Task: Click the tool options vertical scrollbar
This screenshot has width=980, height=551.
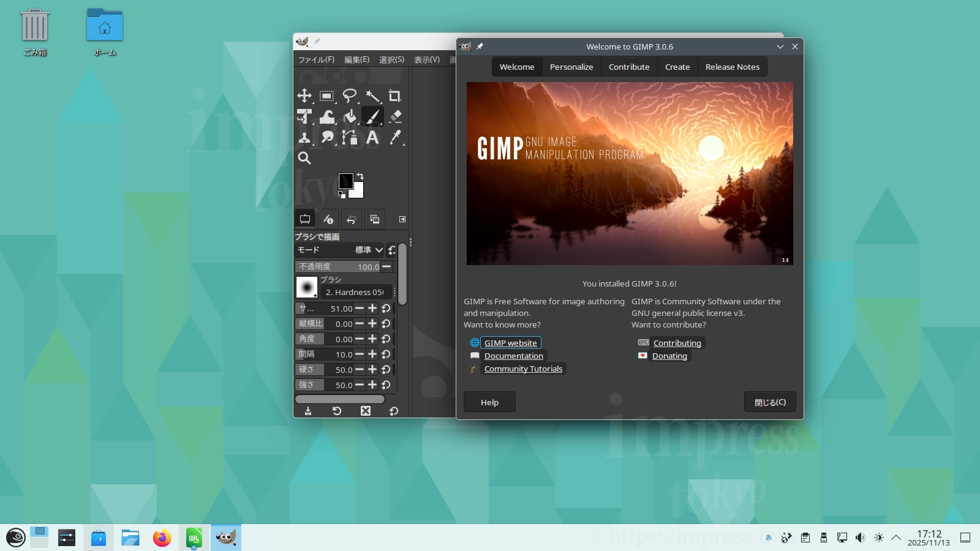Action: [402, 274]
